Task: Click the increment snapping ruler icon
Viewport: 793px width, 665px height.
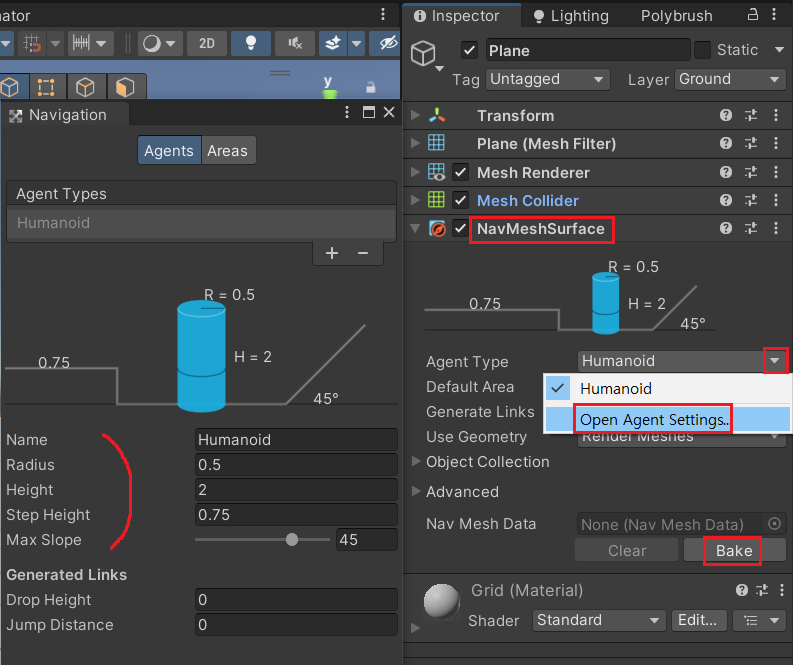Action: pyautogui.click(x=81, y=43)
